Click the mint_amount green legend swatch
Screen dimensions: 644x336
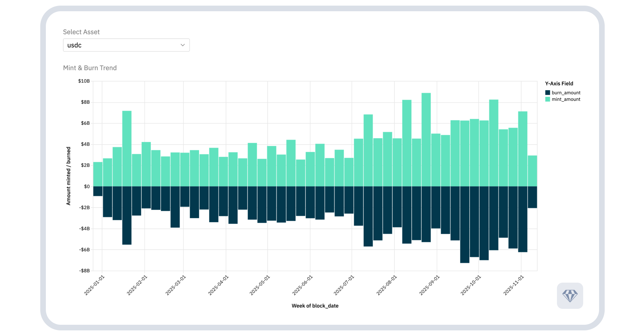(548, 99)
